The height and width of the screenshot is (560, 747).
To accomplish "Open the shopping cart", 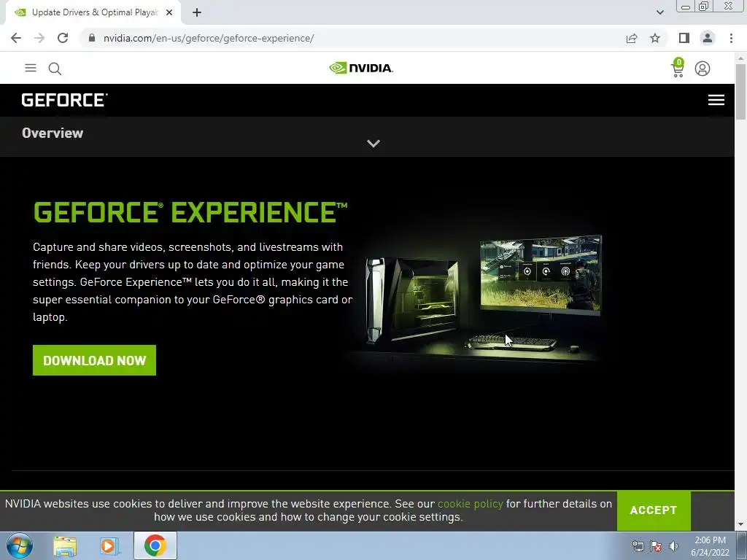I will click(678, 68).
